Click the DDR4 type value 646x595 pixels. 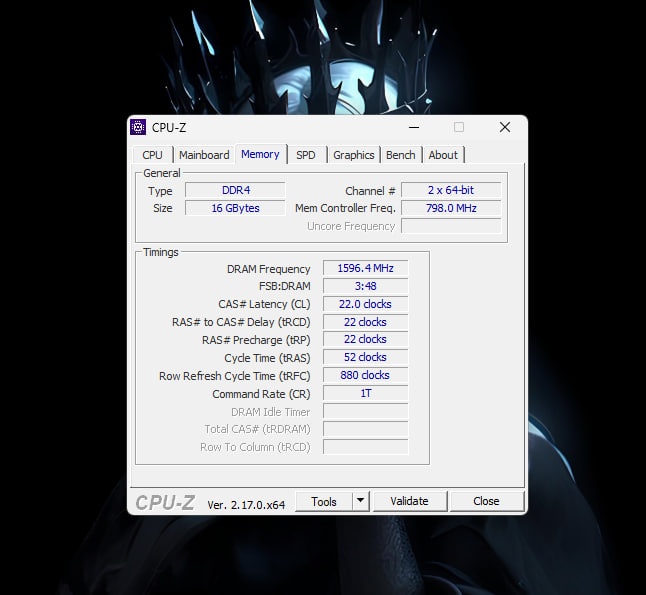[235, 190]
